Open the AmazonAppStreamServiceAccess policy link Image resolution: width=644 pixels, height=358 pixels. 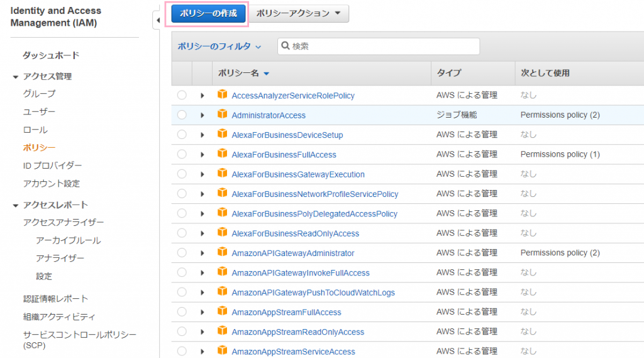293,352
